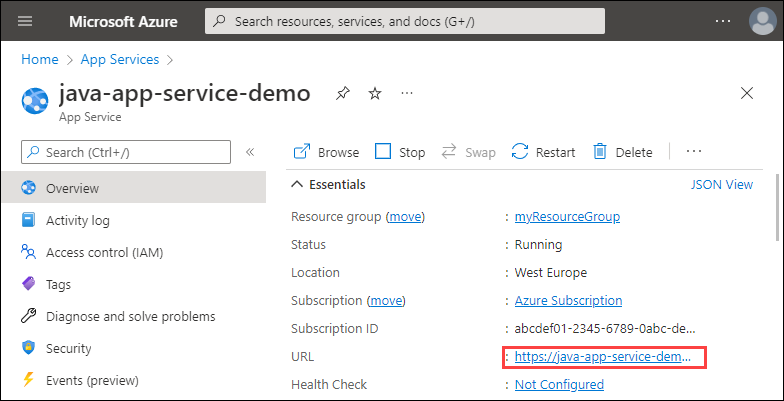
Task: Stop the app service
Action: [x=400, y=152]
